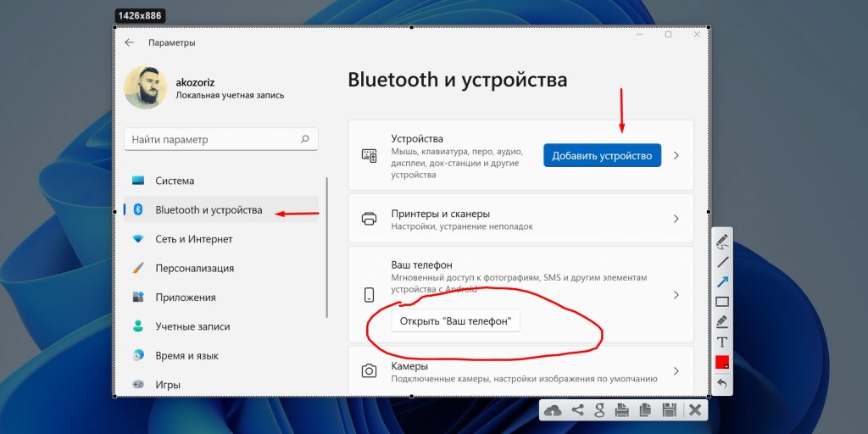868x434 pixels.
Task: Click the akozoriz account name
Action: [195, 82]
